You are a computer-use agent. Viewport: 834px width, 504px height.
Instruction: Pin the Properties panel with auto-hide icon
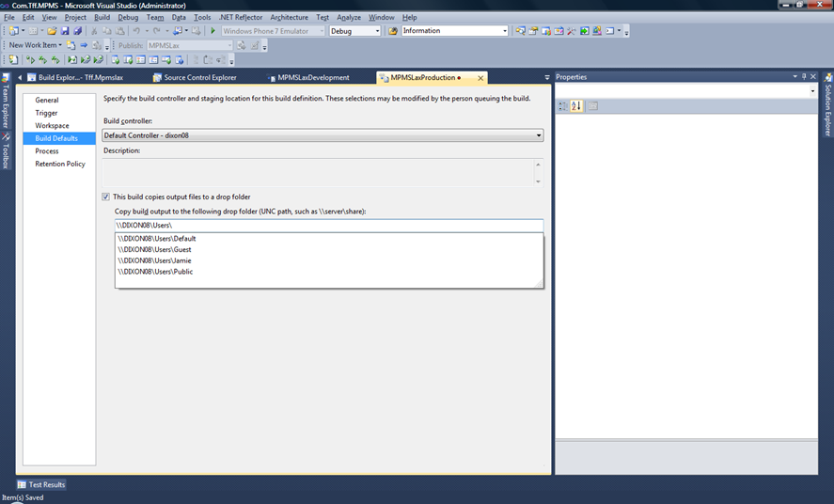804,77
